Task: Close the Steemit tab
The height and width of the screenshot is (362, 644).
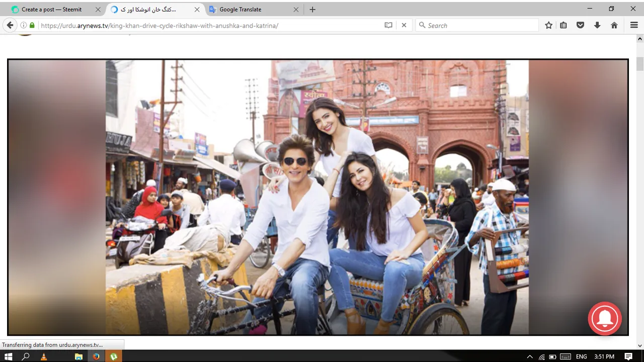Action: tap(98, 10)
